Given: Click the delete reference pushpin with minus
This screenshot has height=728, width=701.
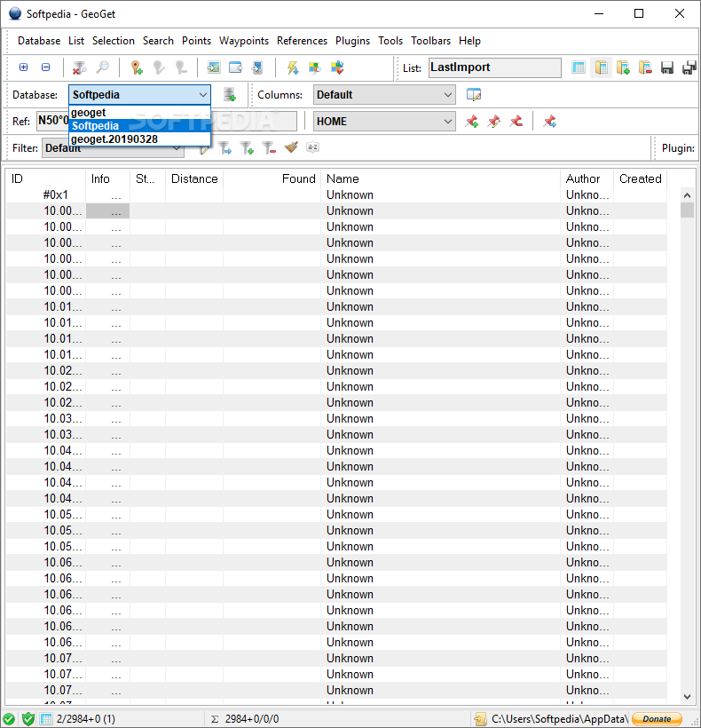Looking at the screenshot, I should pyautogui.click(x=516, y=122).
